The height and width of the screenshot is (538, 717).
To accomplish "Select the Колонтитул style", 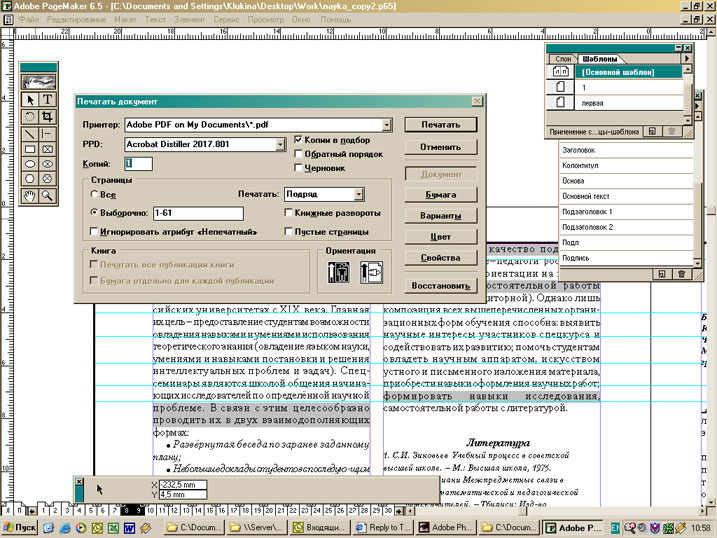I will (x=626, y=165).
